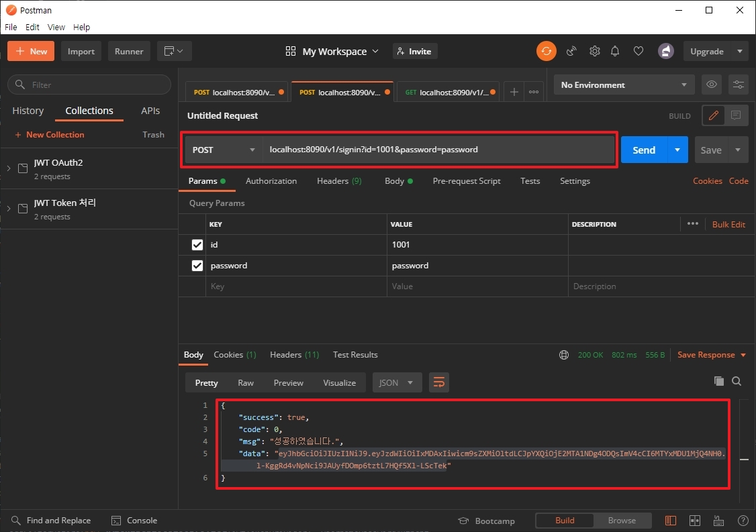Expand the JWT Token 처리 collection
This screenshot has height=532, width=756.
9,209
